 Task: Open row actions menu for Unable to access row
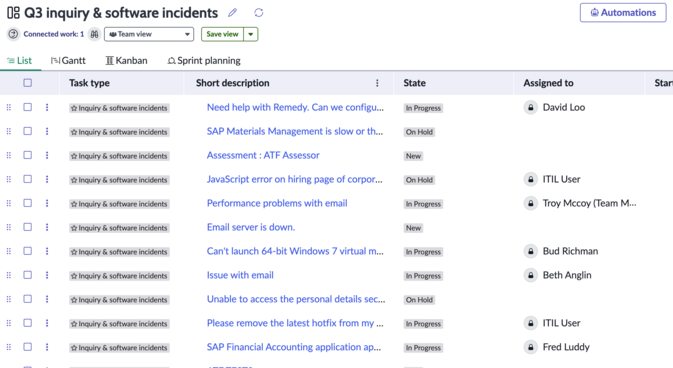tap(47, 299)
